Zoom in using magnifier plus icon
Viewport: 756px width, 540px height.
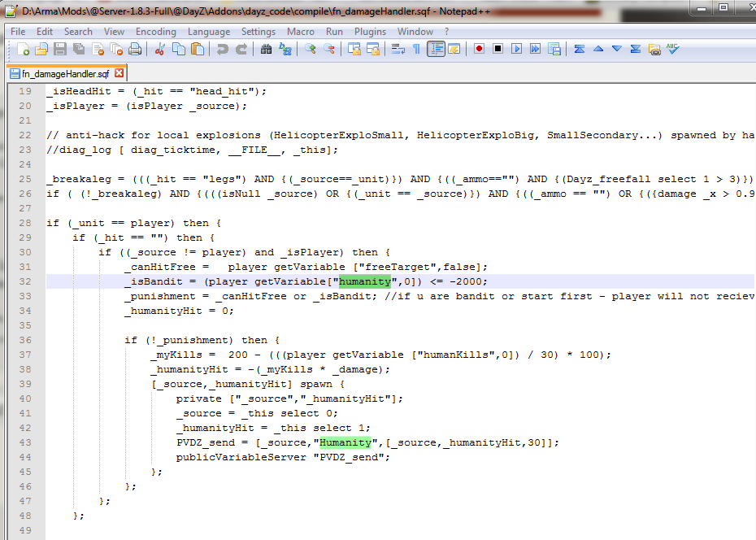tap(310, 49)
